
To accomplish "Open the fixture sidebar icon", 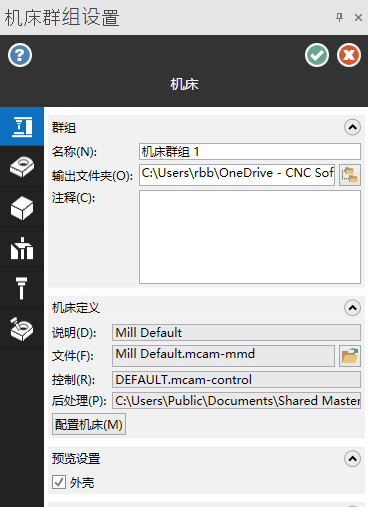I will 22,248.
